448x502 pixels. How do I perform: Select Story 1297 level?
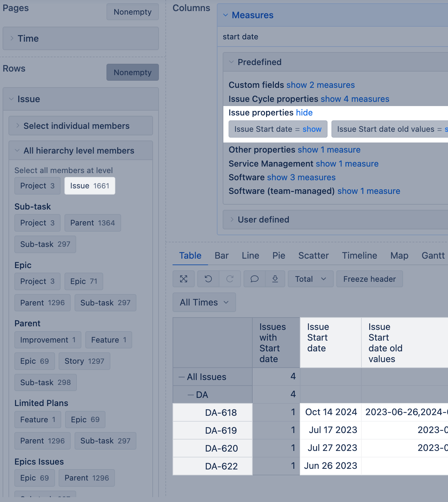pos(84,361)
